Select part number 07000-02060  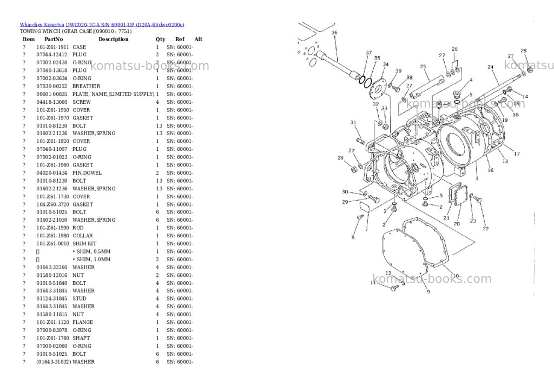pos(51,346)
